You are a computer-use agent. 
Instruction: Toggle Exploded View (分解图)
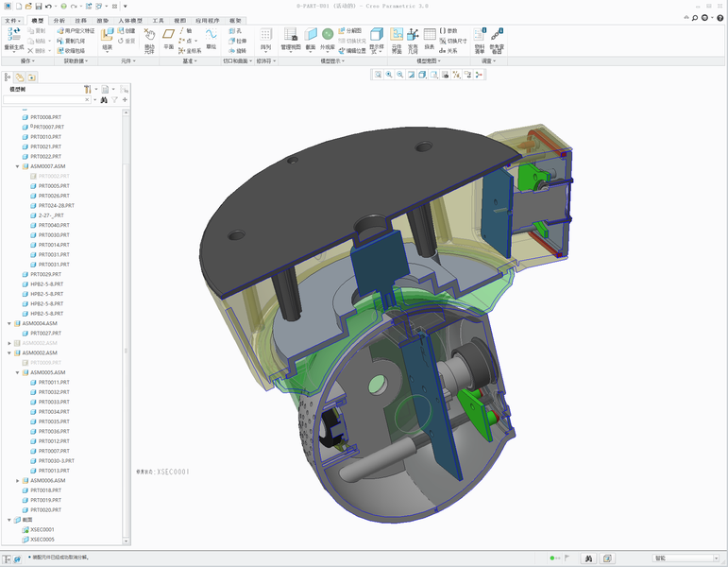point(350,30)
